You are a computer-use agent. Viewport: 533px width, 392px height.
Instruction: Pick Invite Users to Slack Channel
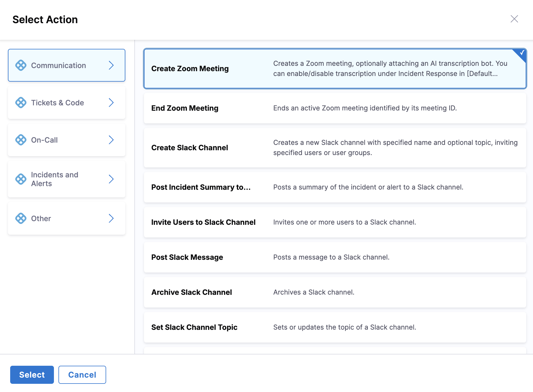[x=335, y=222]
